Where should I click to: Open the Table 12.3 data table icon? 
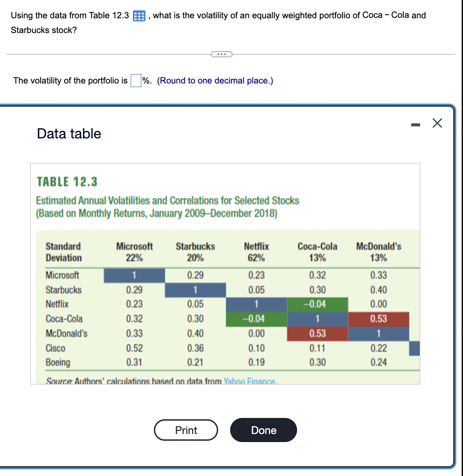[139, 15]
